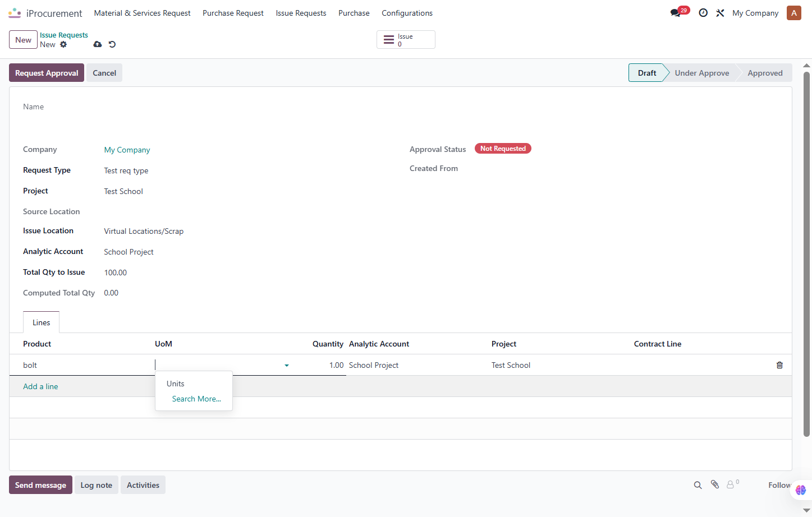Open the My Company switcher in navbar
The height and width of the screenshot is (517, 812).
[x=755, y=13]
